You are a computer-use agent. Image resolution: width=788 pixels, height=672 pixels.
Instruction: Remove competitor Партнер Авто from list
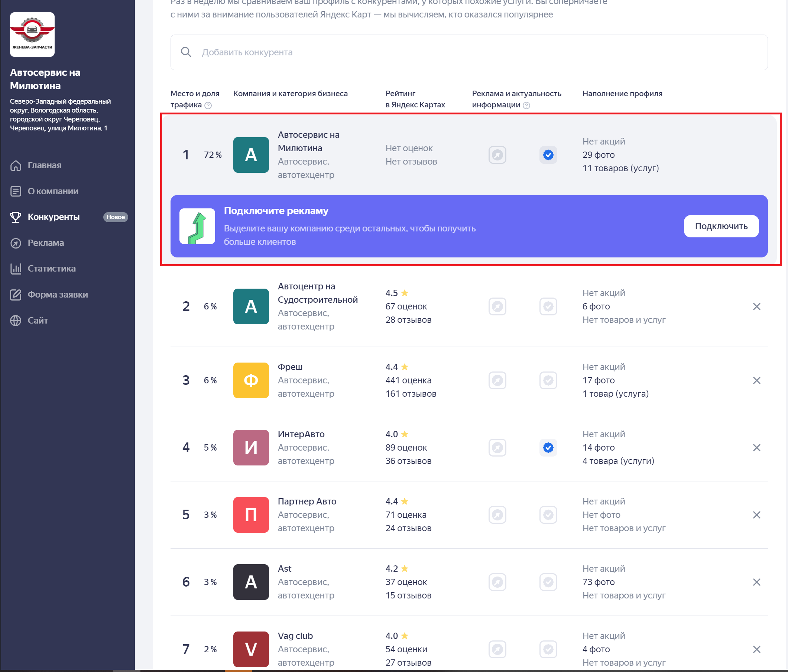756,515
